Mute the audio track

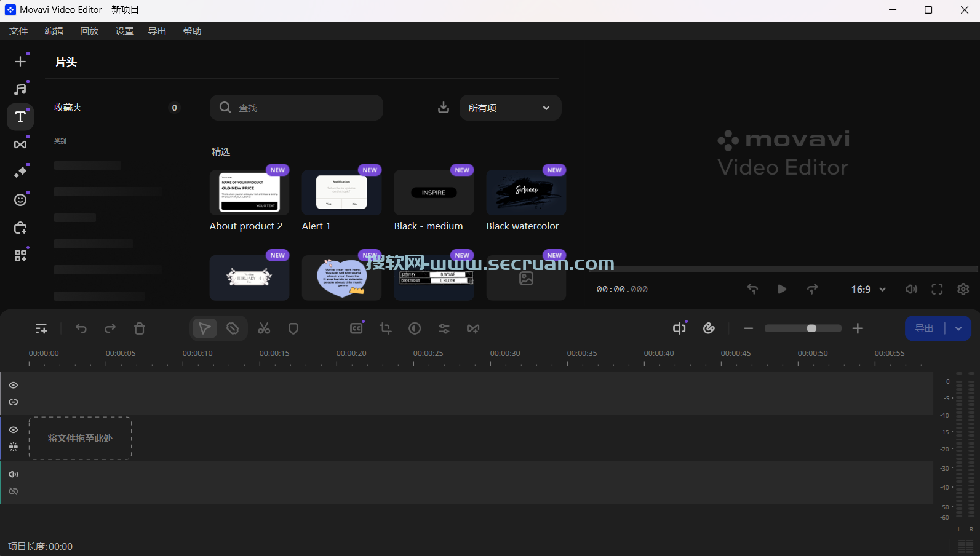coord(14,474)
